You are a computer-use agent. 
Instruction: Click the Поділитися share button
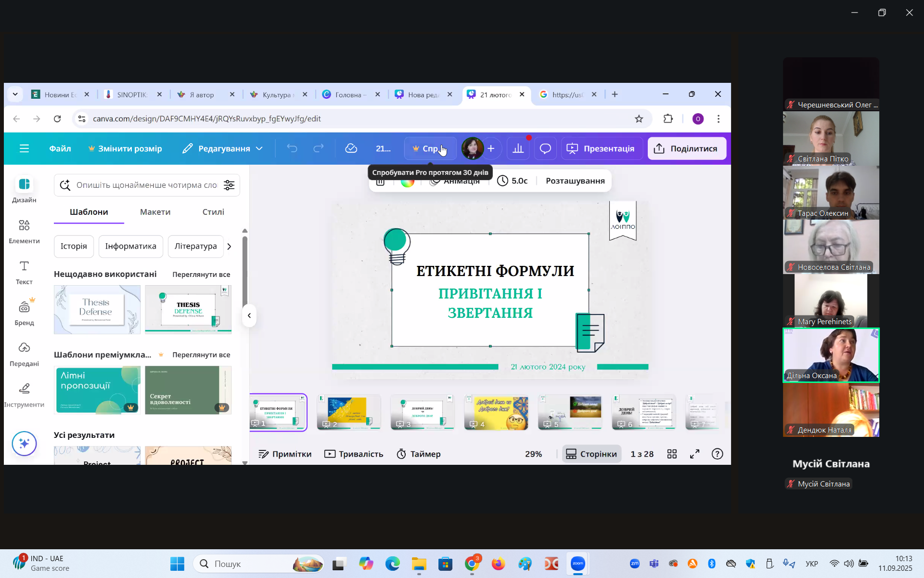pyautogui.click(x=686, y=148)
